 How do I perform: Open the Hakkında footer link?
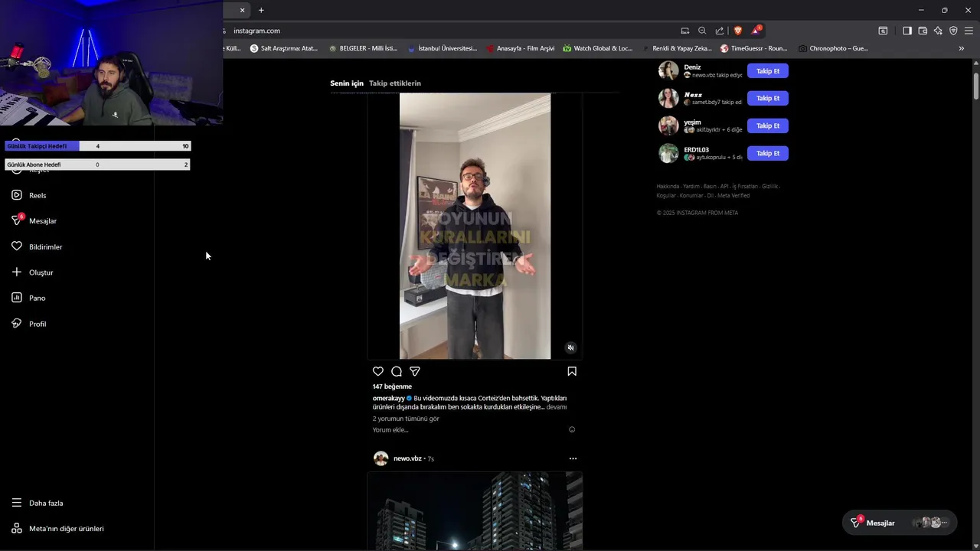[x=668, y=186]
